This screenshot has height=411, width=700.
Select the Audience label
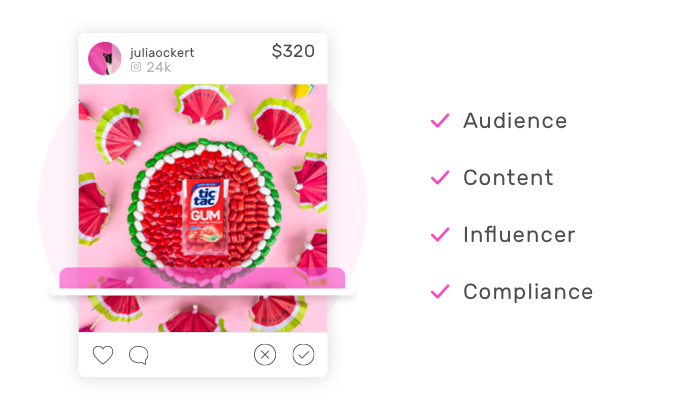[515, 121]
